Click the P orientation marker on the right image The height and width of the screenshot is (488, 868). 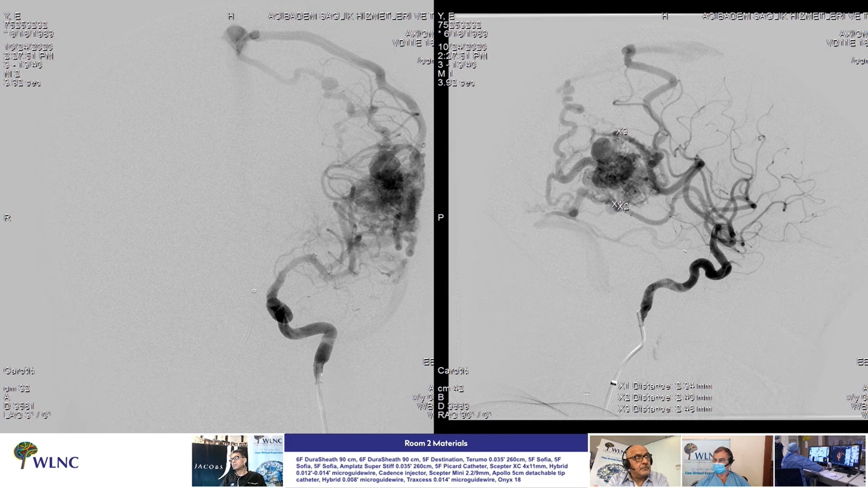pyautogui.click(x=441, y=217)
